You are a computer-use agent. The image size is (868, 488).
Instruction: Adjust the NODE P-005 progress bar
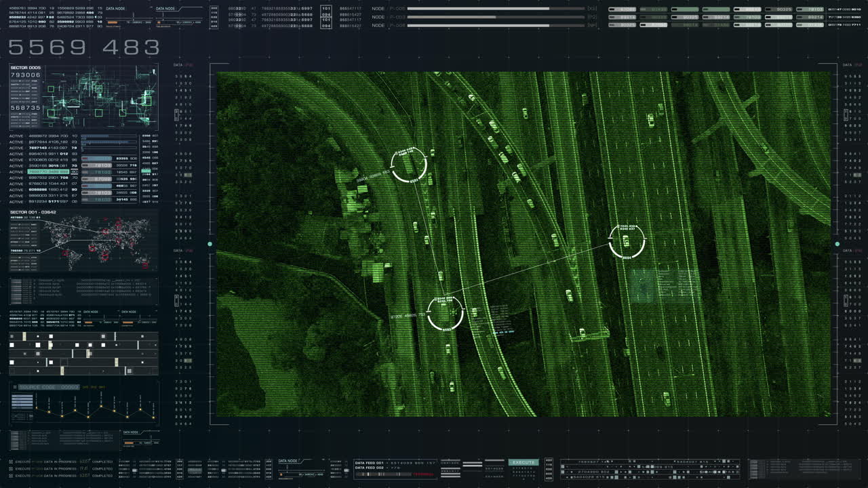pyautogui.click(x=495, y=9)
